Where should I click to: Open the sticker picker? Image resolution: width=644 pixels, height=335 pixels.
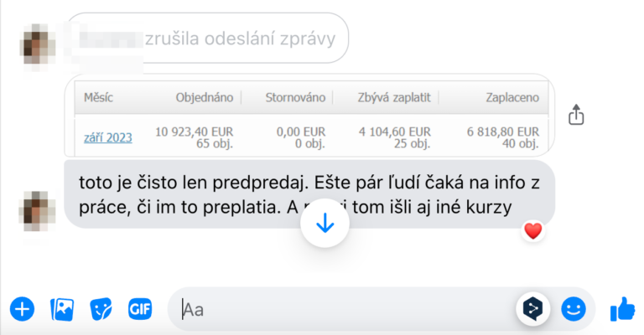101,309
